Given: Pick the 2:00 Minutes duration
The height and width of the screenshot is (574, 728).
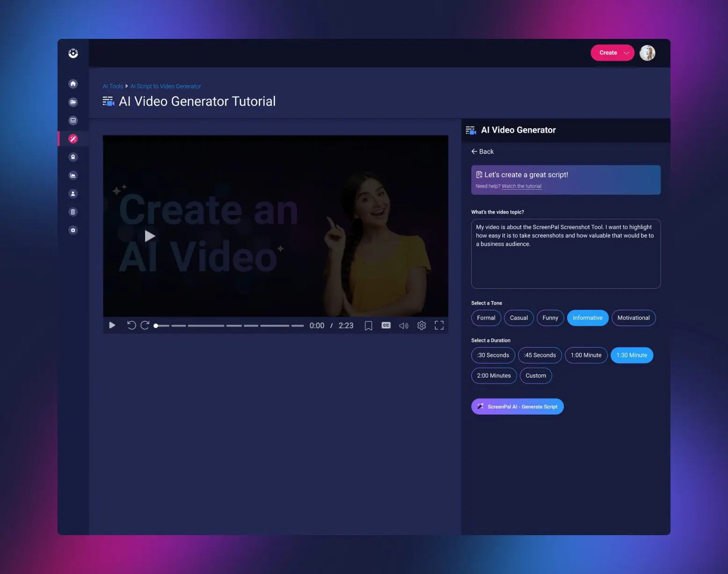Looking at the screenshot, I should tap(494, 375).
